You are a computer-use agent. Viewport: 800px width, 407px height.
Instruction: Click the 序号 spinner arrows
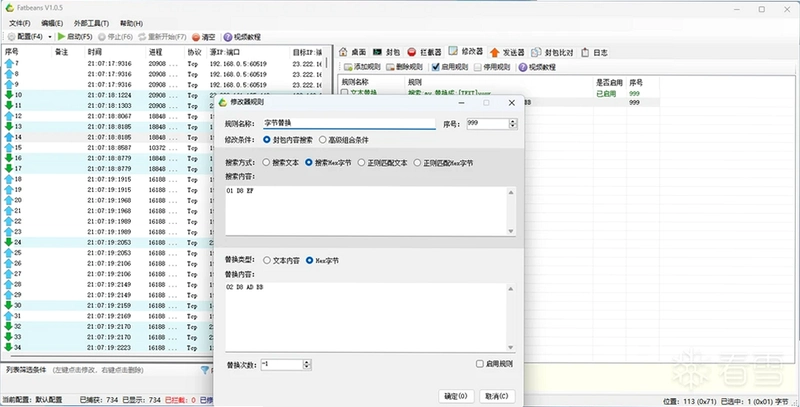tap(513, 123)
